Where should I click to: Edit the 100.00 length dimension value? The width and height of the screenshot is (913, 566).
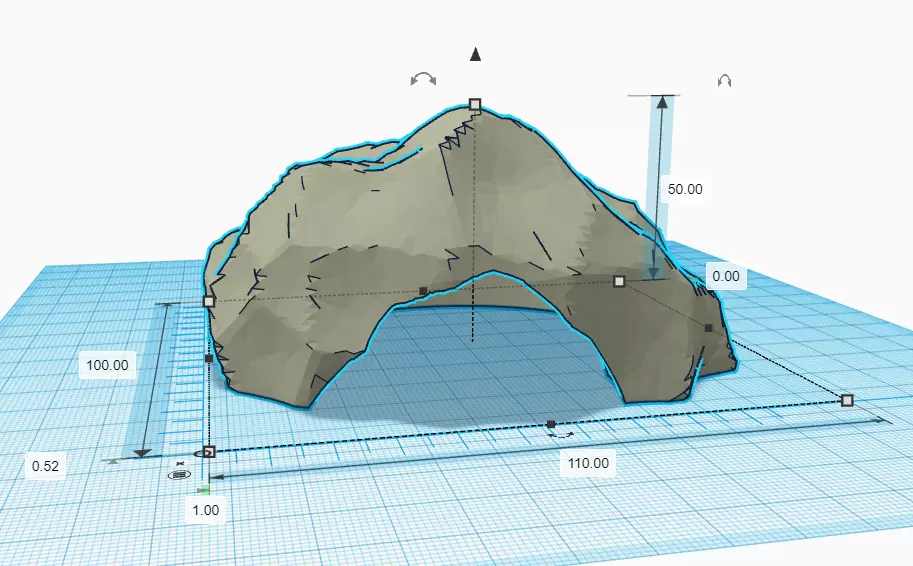coord(107,365)
